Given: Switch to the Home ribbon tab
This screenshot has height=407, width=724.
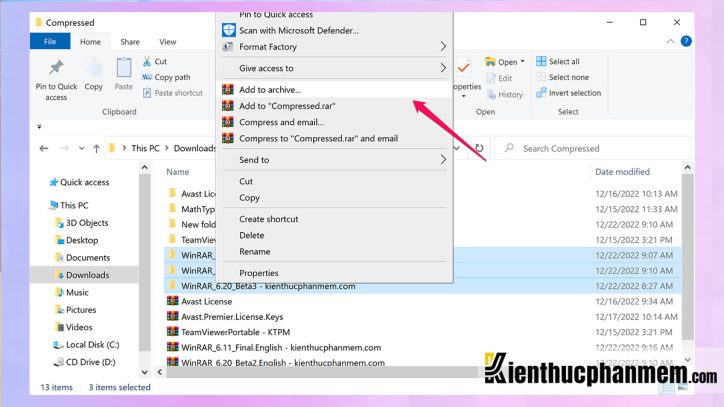Looking at the screenshot, I should coord(90,42).
